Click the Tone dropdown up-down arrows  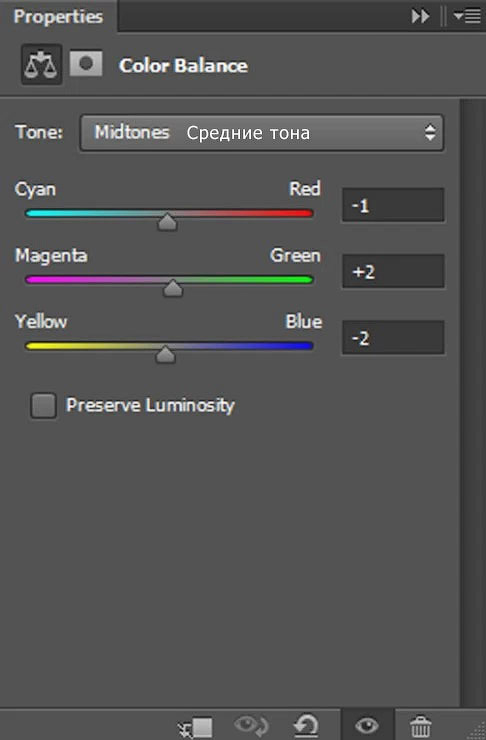pos(430,133)
